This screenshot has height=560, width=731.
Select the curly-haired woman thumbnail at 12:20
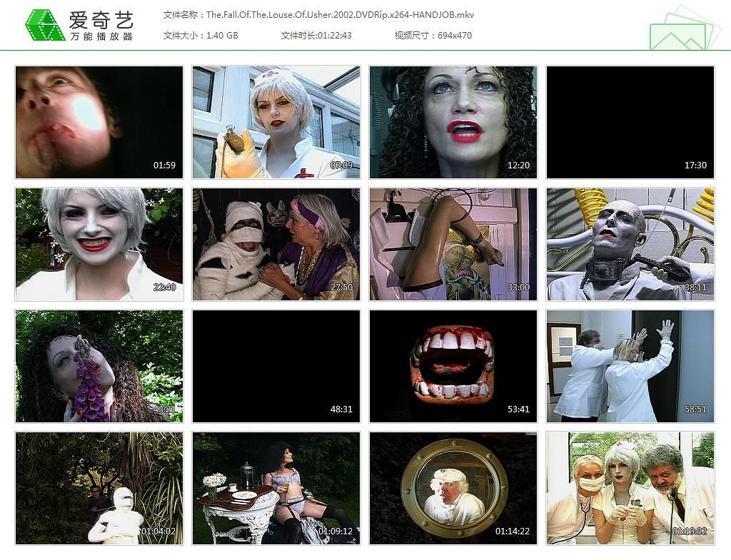(x=453, y=122)
